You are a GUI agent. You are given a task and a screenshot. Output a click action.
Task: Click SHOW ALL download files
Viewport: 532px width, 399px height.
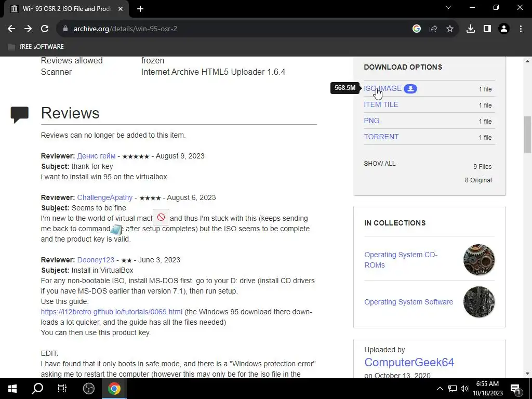pyautogui.click(x=379, y=164)
